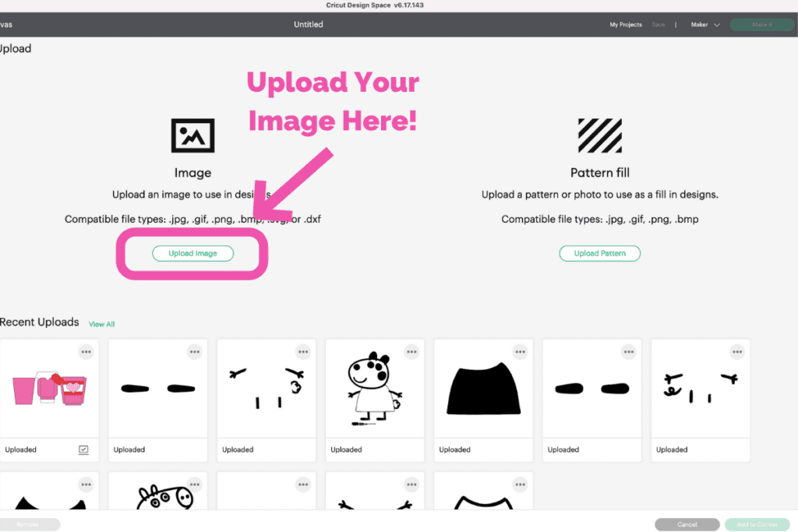This screenshot has height=532, width=798.
Task: Click the striped Pattern fill icon
Action: 599,136
